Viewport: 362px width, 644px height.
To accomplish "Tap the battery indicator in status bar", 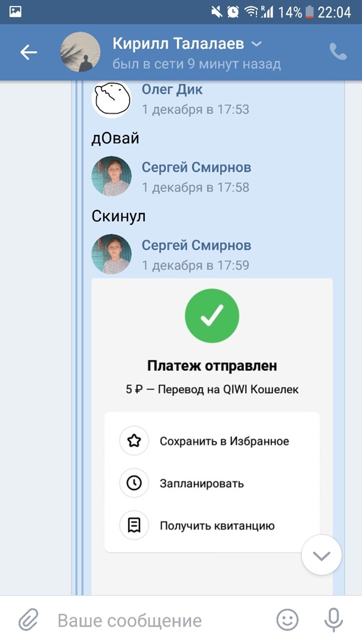I will click(310, 11).
